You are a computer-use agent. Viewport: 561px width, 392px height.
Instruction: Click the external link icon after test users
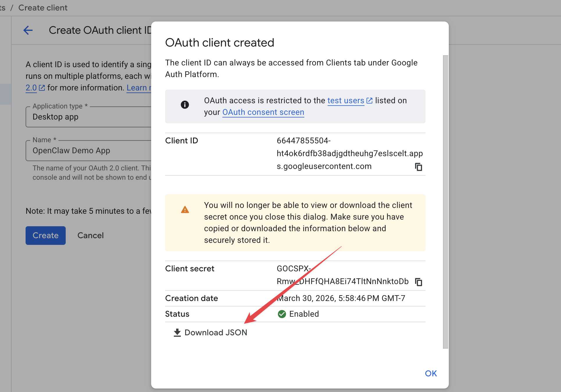(x=369, y=100)
